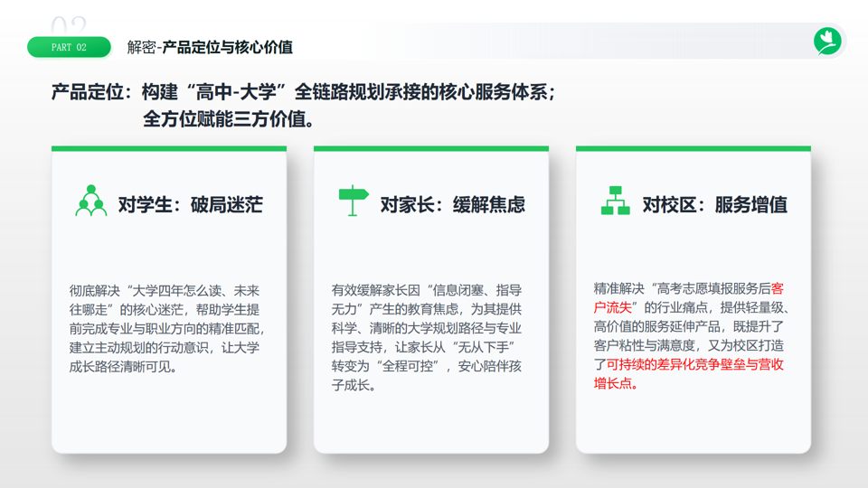The width and height of the screenshot is (868, 488).
Task: Select the headline starting with 产品定位：构建
Action: [x=304, y=92]
